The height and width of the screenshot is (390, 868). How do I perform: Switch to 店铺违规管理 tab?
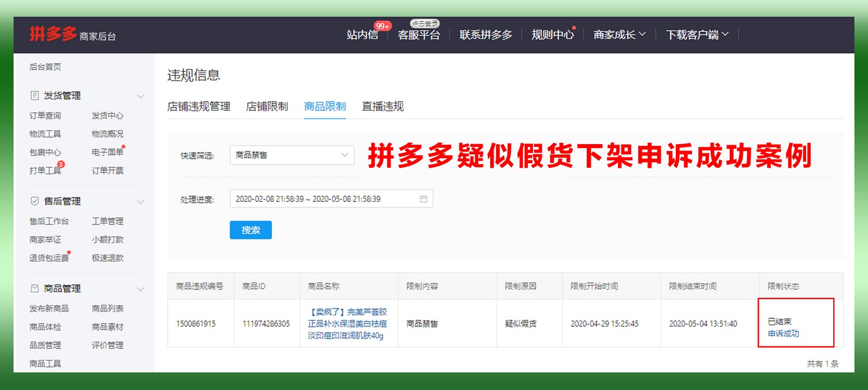199,106
